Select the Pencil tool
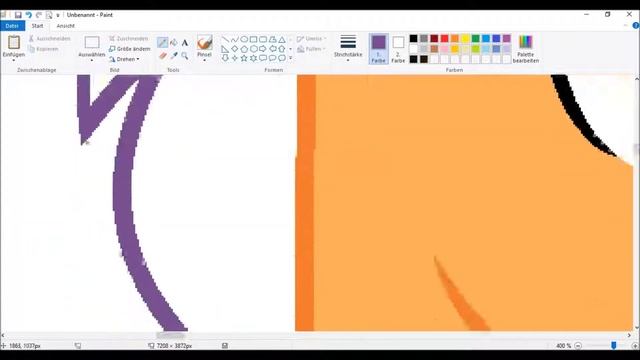640x360 pixels. tap(162, 42)
